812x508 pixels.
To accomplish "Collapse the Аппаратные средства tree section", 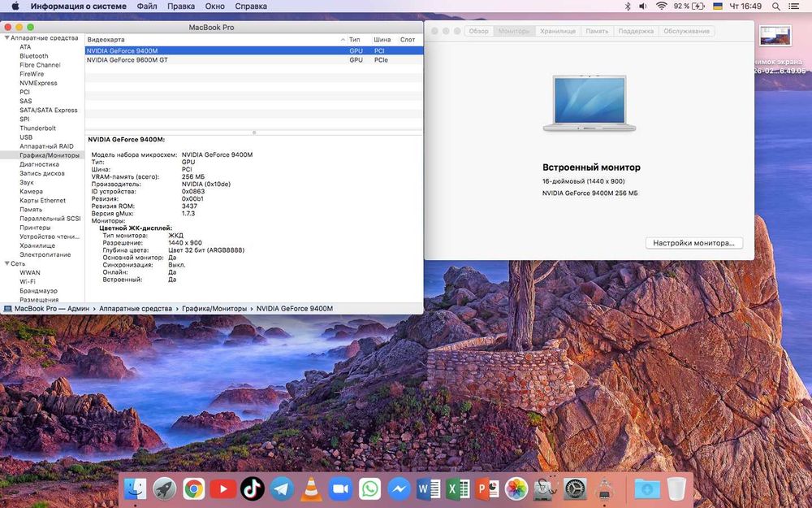I will (7, 38).
